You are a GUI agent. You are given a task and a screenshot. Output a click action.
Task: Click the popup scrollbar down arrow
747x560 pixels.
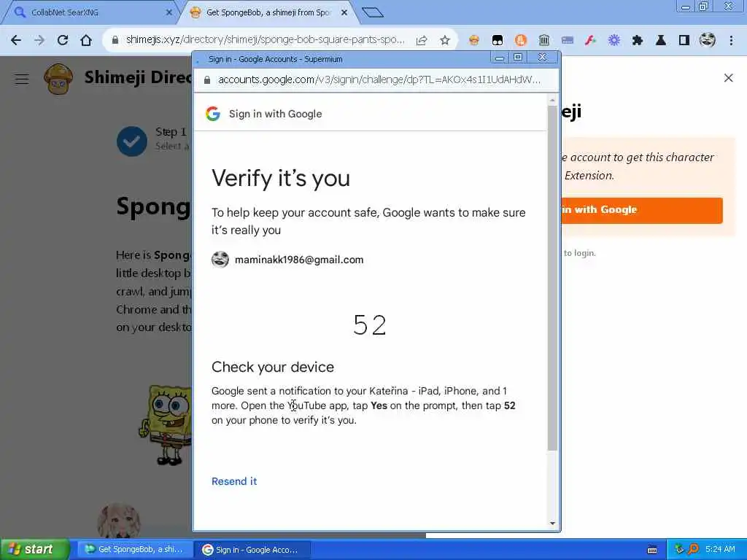pyautogui.click(x=552, y=524)
